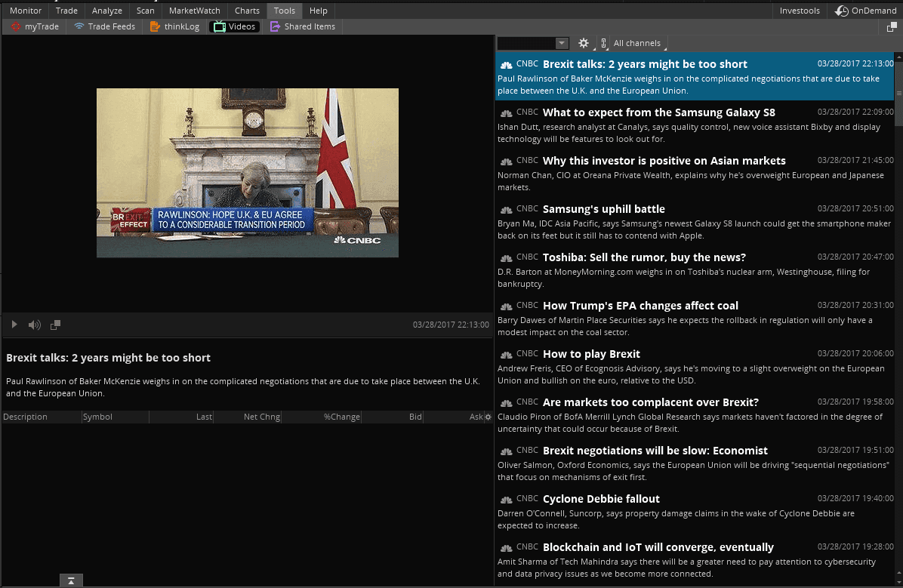Screen dimensions: 903x588
Task: Click CNBC logo icon beside Cyclone Debbie fallout
Action: [x=506, y=500]
